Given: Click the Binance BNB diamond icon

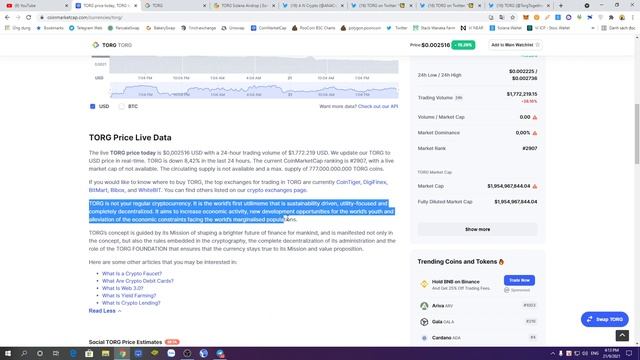Looking at the screenshot, I should coord(424,284).
